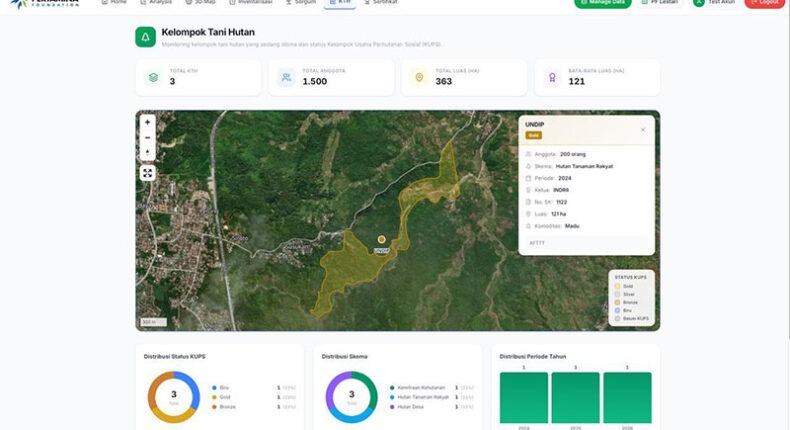
Task: Click the No. SK document icon in popup
Action: click(529, 202)
